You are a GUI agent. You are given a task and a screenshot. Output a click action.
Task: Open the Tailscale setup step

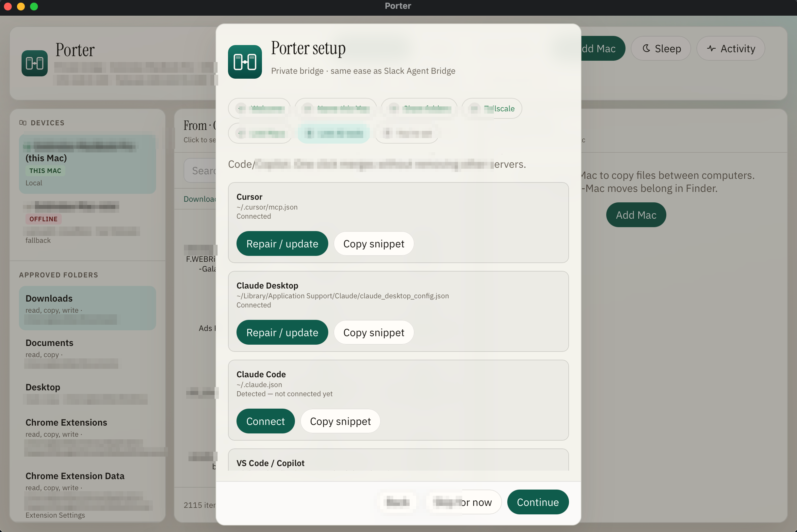click(x=491, y=109)
